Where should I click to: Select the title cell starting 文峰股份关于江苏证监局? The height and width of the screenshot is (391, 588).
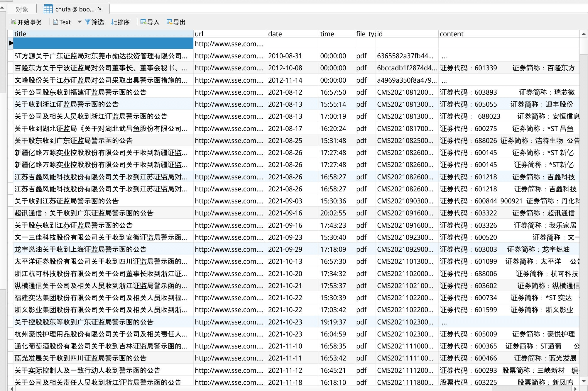tap(103, 80)
